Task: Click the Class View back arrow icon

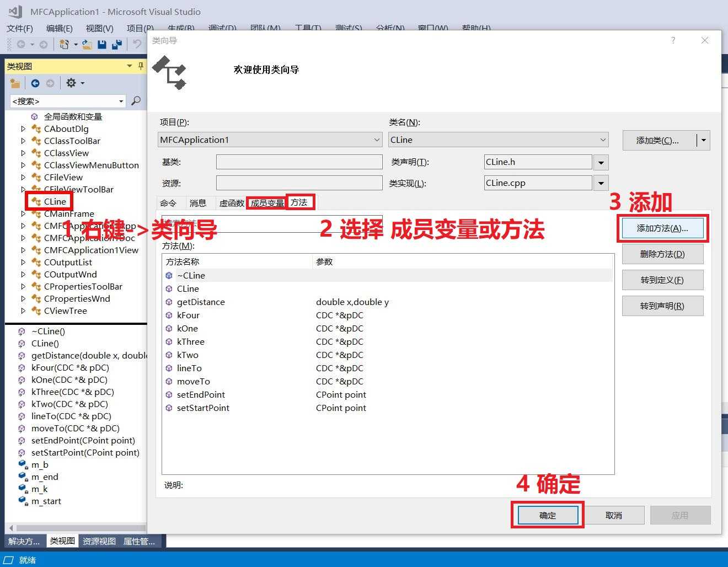Action: (x=35, y=83)
